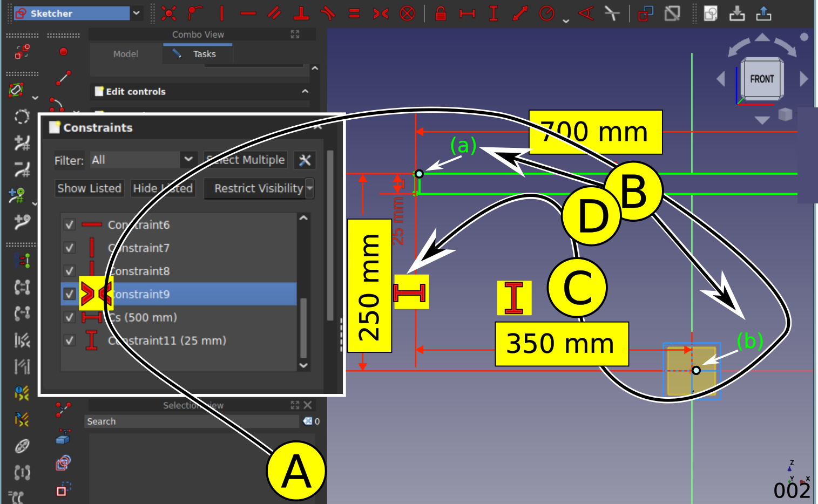Float the Combo View panel icon
Viewport: 818px width, 504px height.
(295, 35)
